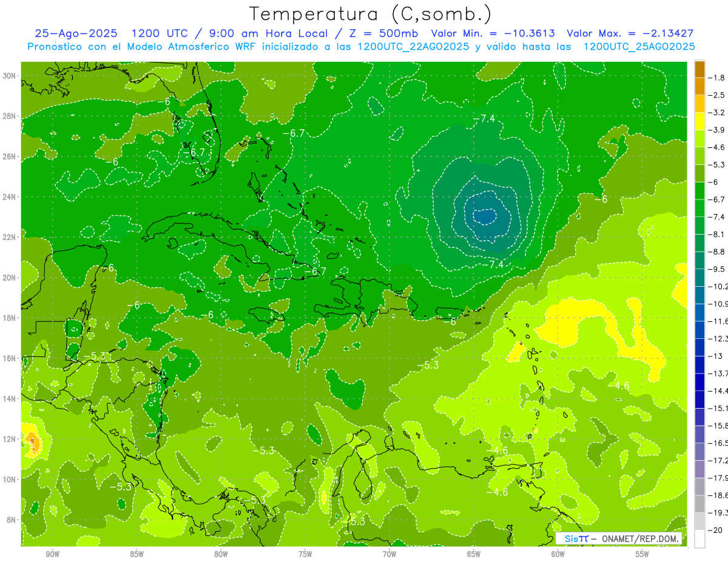Click the "75W" longitude label
Image resolution: width=728 pixels, height=562 pixels.
tap(305, 554)
